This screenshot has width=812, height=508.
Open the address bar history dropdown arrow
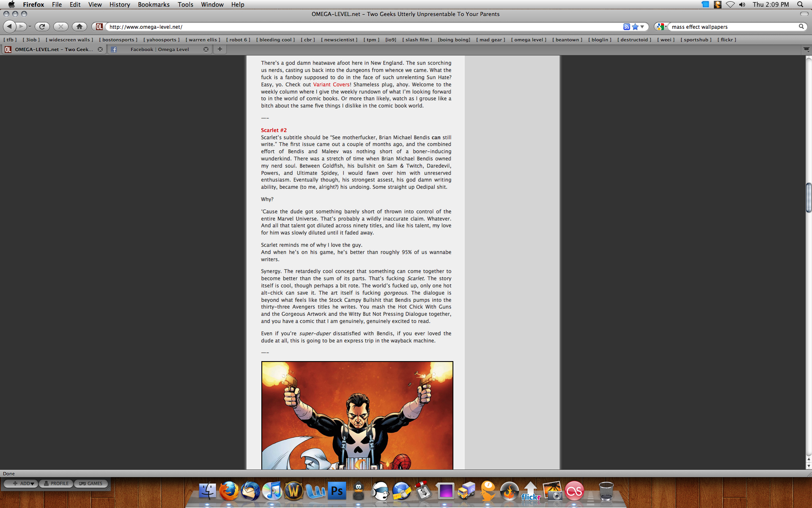[642, 27]
